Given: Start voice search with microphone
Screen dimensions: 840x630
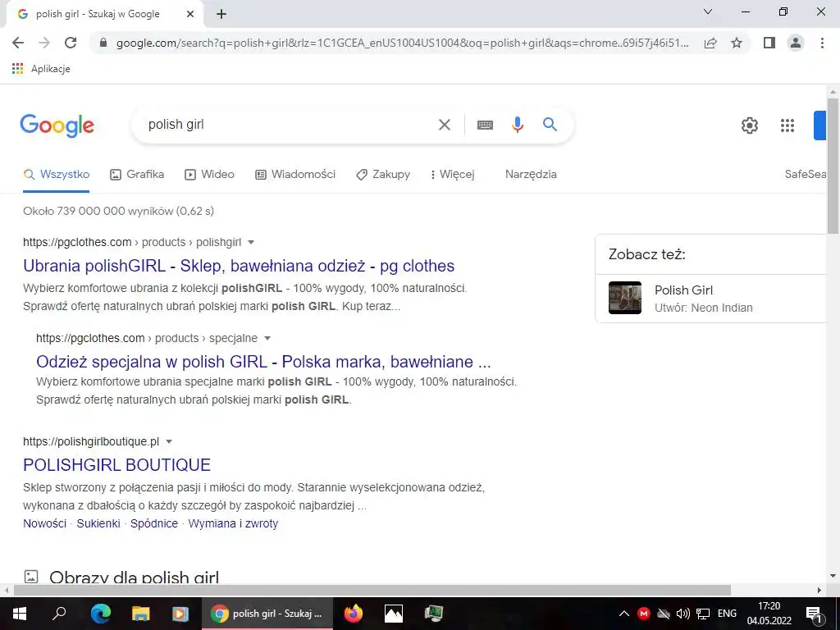Looking at the screenshot, I should (x=517, y=125).
